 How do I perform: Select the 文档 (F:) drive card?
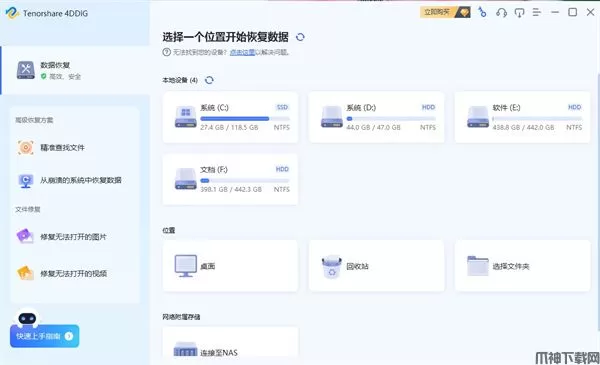pos(230,179)
